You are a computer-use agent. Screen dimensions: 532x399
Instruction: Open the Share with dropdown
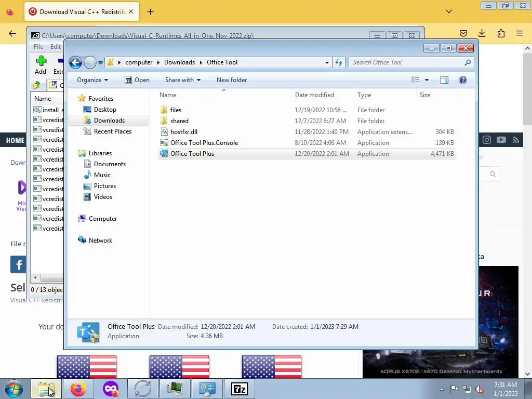tap(182, 80)
